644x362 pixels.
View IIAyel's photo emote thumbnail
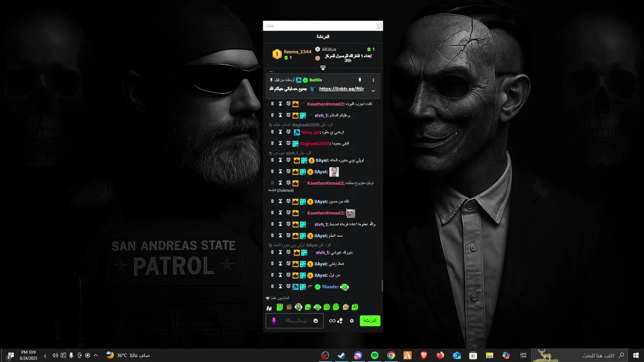(x=334, y=171)
